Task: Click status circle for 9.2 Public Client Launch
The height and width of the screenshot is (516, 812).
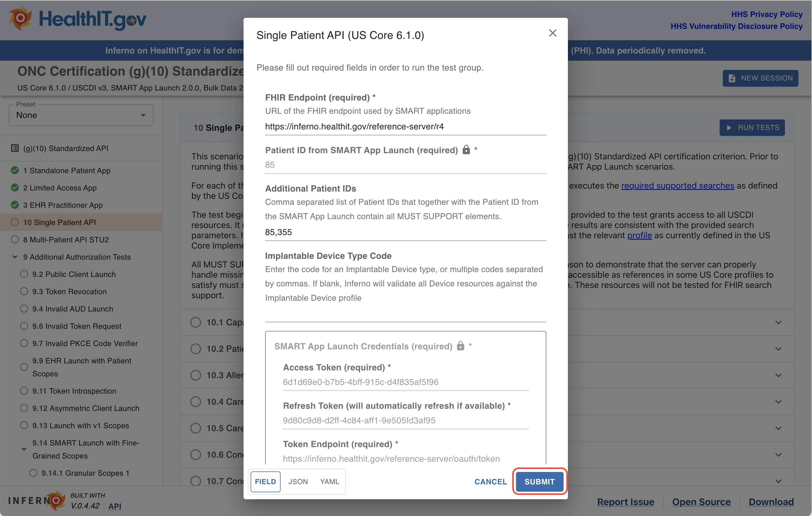Action: click(x=24, y=274)
